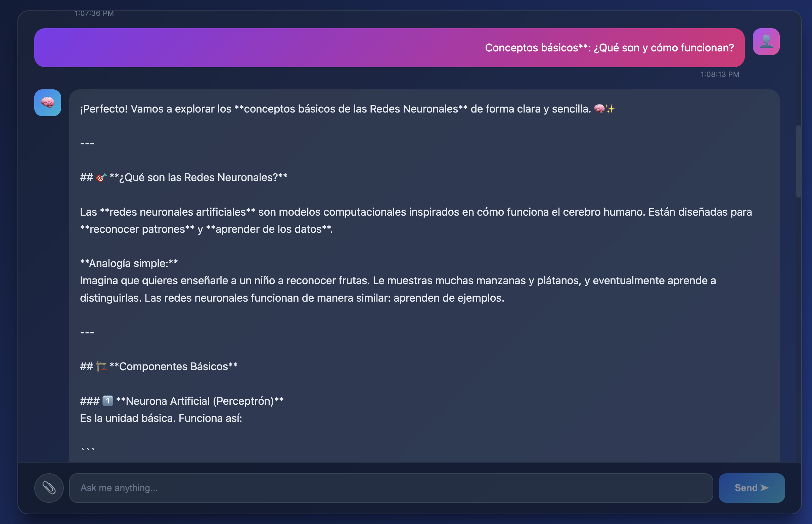Click the 'Analogía simple:' label
The width and height of the screenshot is (812, 524).
point(129,263)
